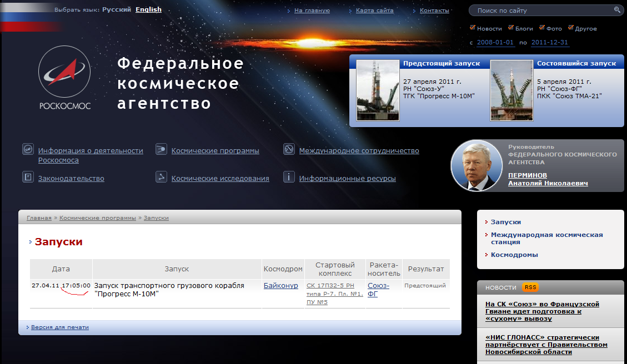Open Космические программы in main navigation
The width and height of the screenshot is (627, 364).
[x=215, y=150]
